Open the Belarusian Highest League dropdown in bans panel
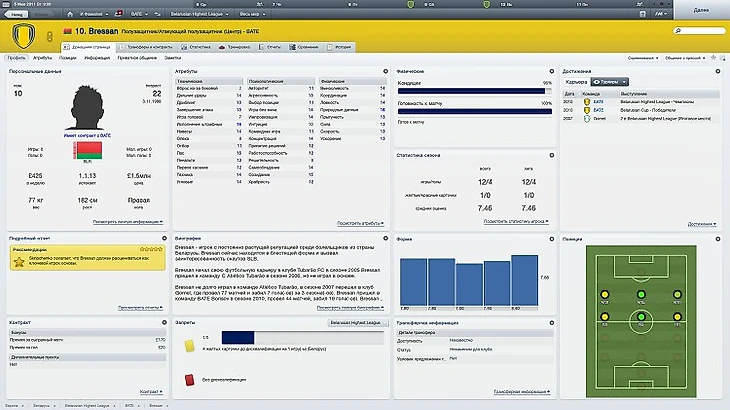 [357, 323]
